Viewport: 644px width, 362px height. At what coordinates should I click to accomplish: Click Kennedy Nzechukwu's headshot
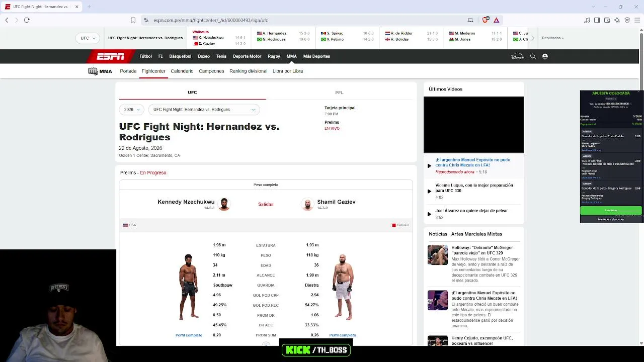224,204
